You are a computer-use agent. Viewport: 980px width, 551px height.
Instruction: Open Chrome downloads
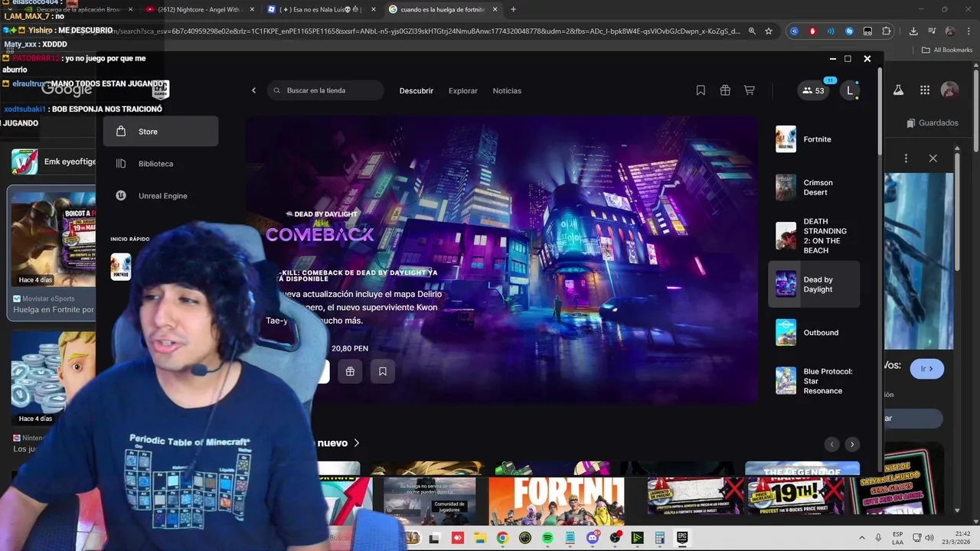tap(913, 31)
